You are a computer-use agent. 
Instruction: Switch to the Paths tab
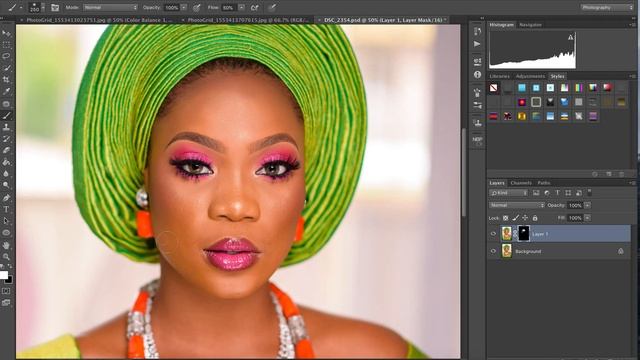[x=543, y=183]
